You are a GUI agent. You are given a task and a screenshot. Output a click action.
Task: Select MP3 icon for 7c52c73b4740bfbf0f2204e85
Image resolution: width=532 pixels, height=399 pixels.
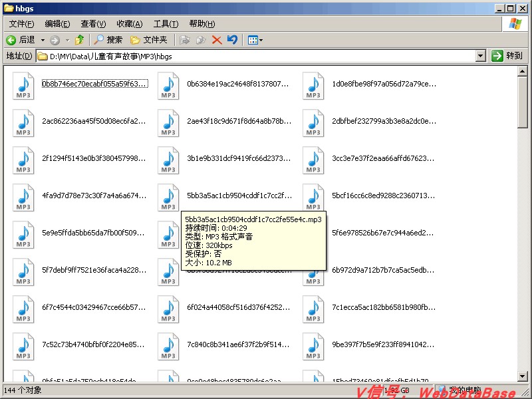(23, 347)
